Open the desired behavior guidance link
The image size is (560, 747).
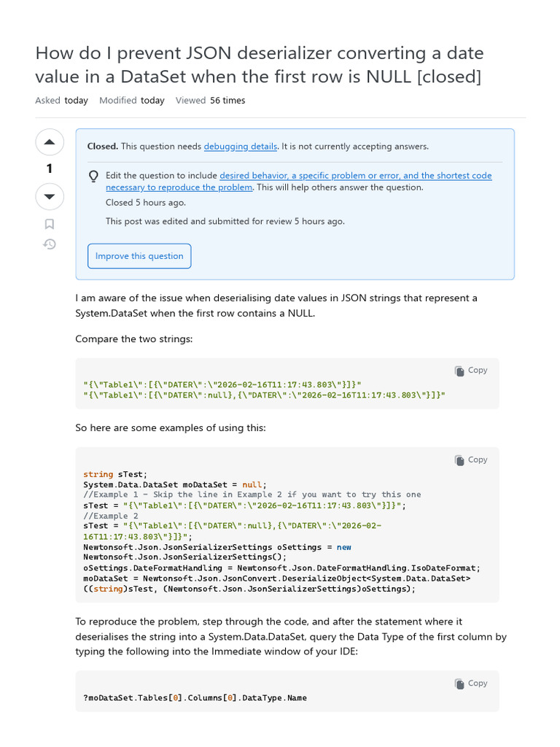click(x=298, y=182)
